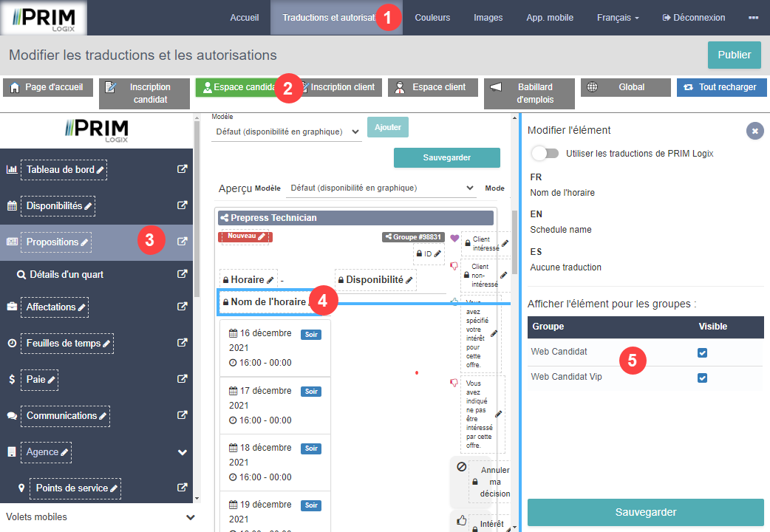770x532 pixels.
Task: Click the edit pencil beside Feuilles de temps
Action: point(106,344)
